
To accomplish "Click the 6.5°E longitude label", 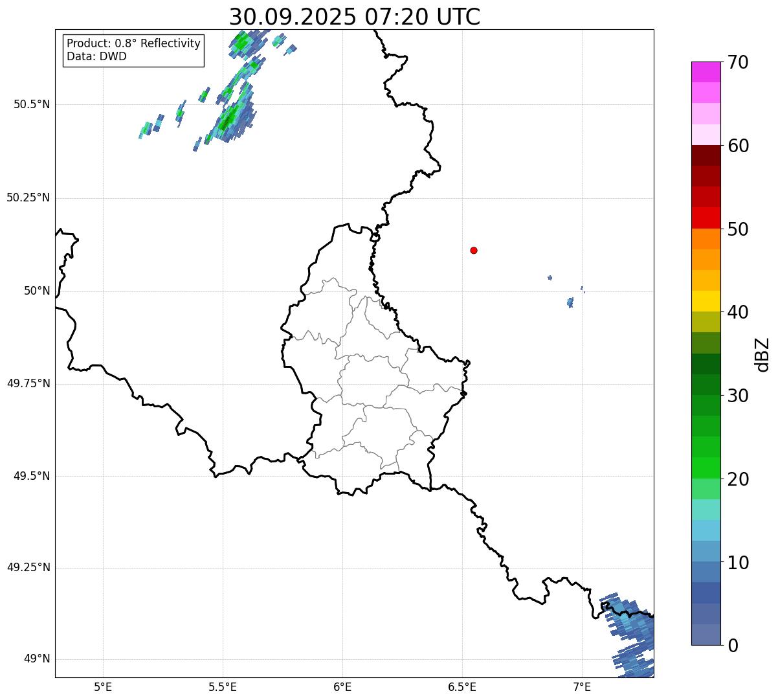I will tap(462, 686).
